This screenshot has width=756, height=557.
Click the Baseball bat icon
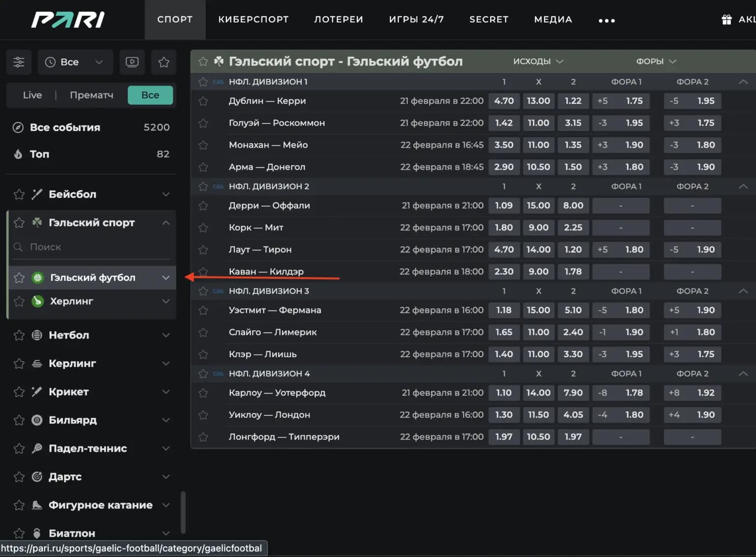37,194
